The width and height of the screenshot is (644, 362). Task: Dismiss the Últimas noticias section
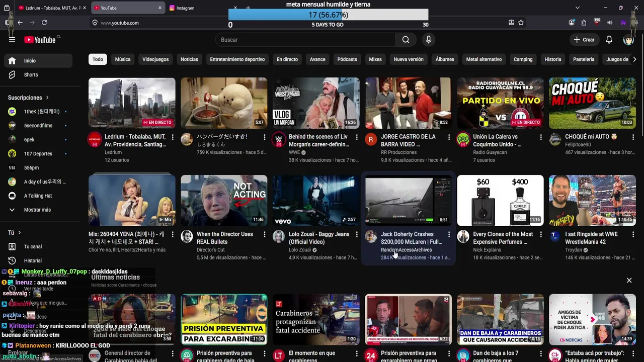629,280
